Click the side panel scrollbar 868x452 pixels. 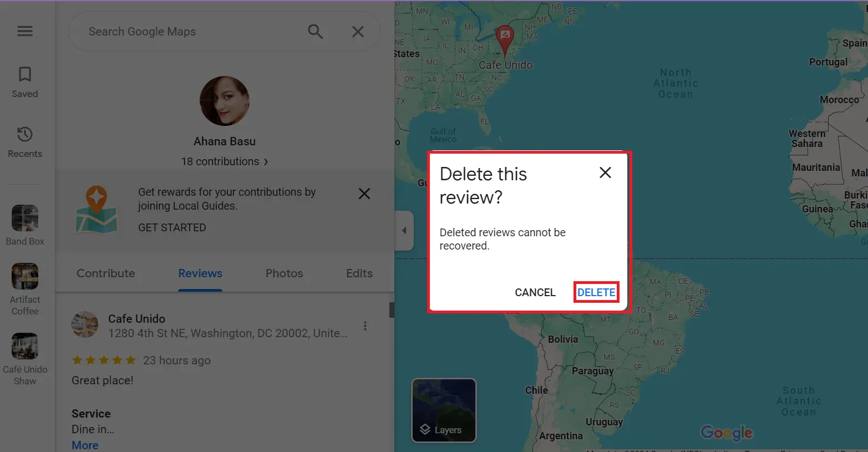point(392,310)
